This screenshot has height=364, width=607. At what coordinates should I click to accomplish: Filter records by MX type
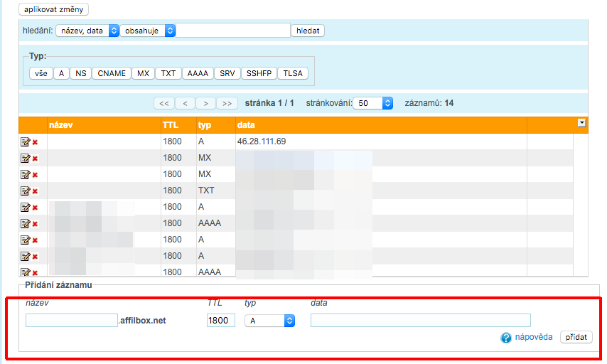tap(144, 73)
